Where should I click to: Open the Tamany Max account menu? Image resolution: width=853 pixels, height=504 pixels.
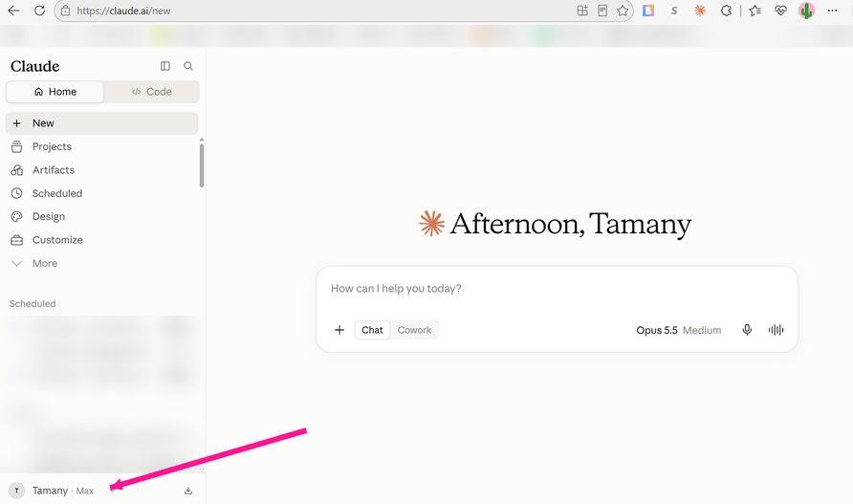[62, 491]
